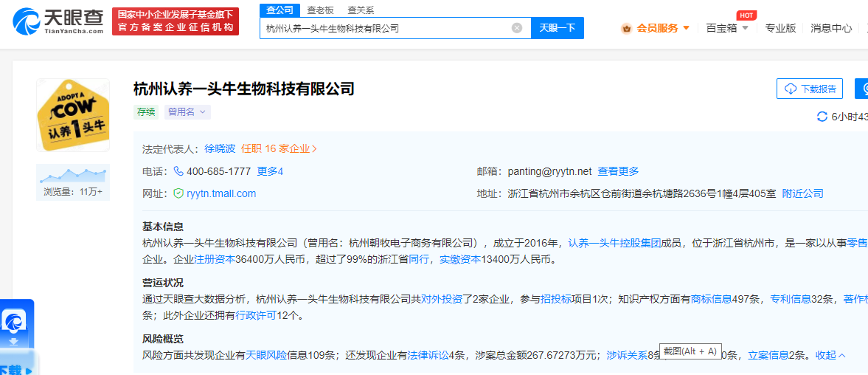Click the 注册资本 link

tap(215, 259)
